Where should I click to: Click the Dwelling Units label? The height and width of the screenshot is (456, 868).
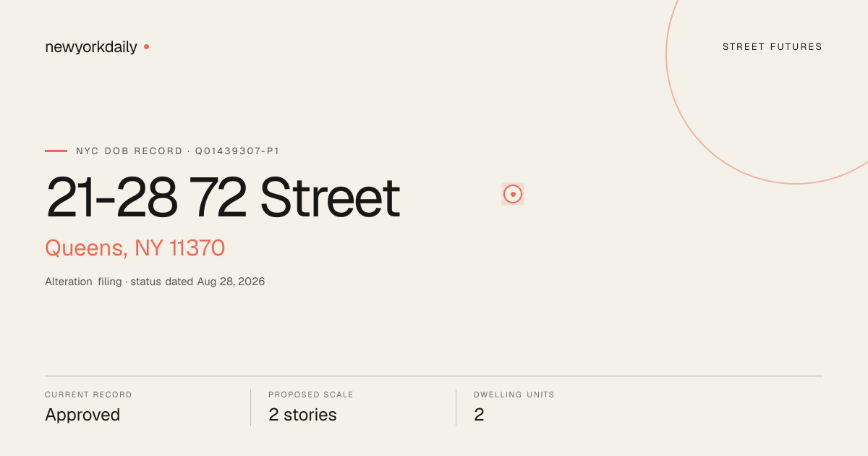coord(514,395)
